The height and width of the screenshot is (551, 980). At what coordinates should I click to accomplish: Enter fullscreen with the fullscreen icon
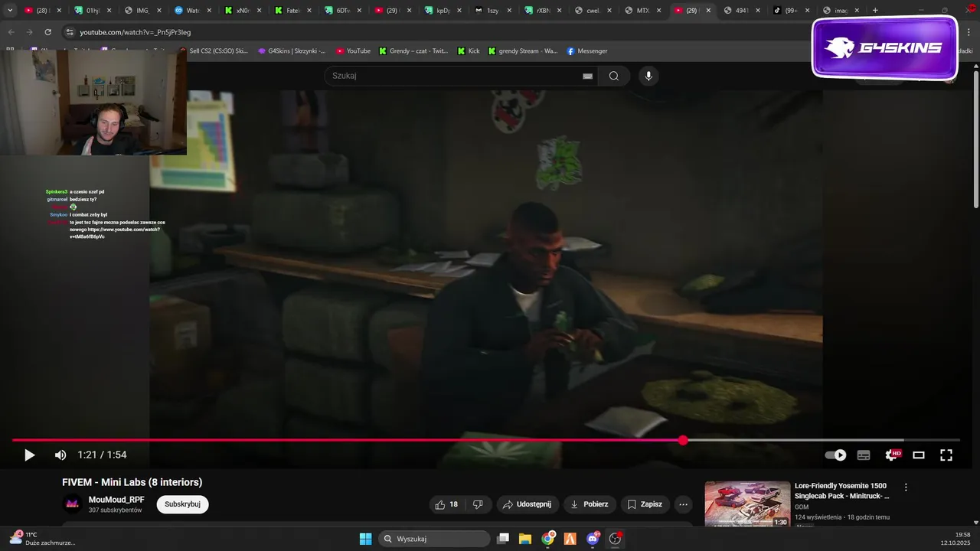[x=946, y=455]
